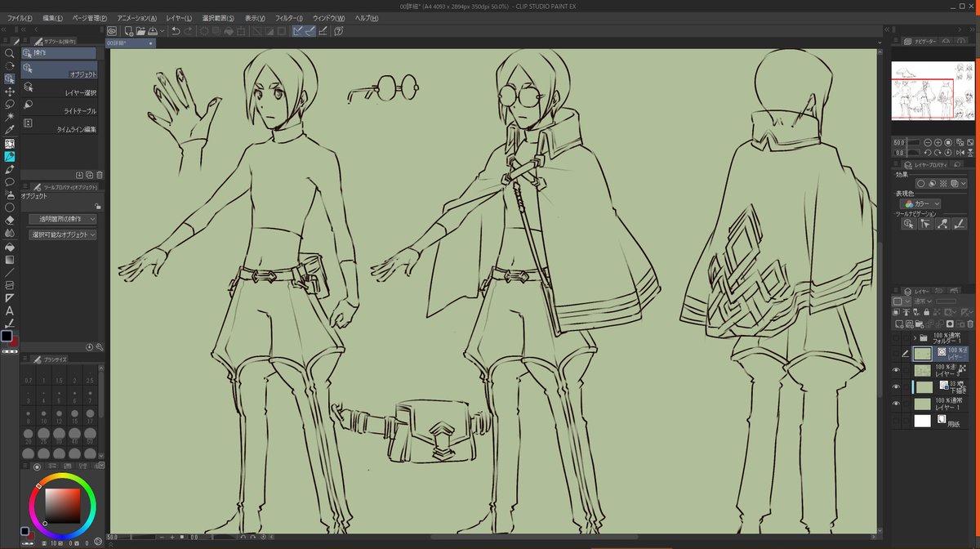The width and height of the screenshot is (980, 549).
Task: Toggle visibility box of フォルダー1 folder
Action: tap(896, 337)
